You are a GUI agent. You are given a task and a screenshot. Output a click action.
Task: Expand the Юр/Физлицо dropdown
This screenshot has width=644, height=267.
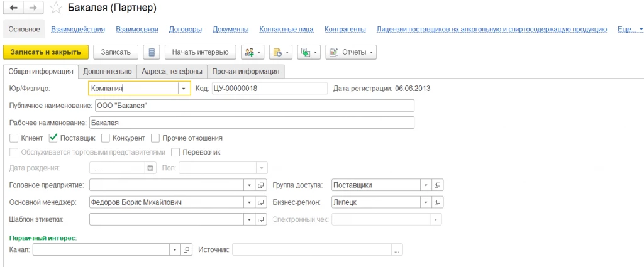point(184,88)
